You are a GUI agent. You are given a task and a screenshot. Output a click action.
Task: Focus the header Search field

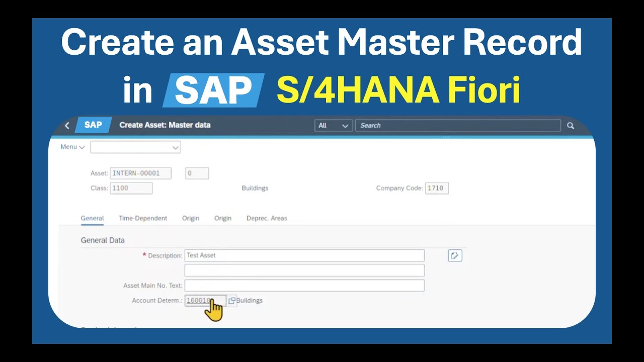[x=458, y=126]
